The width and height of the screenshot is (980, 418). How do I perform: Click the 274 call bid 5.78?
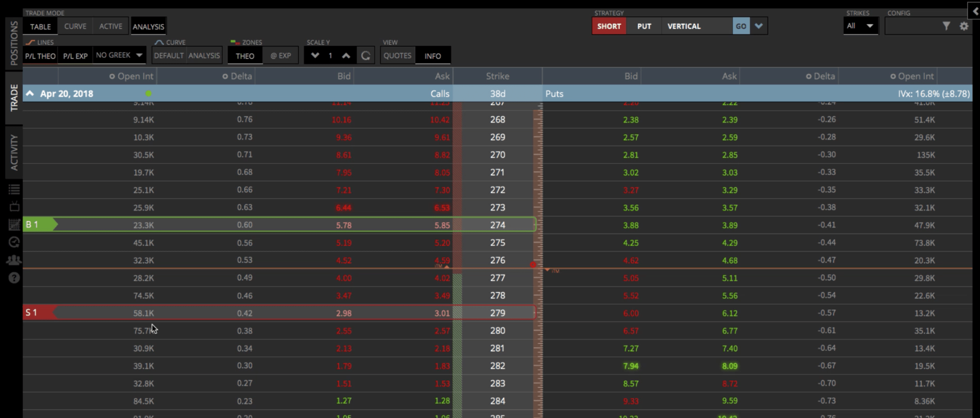[x=344, y=225]
